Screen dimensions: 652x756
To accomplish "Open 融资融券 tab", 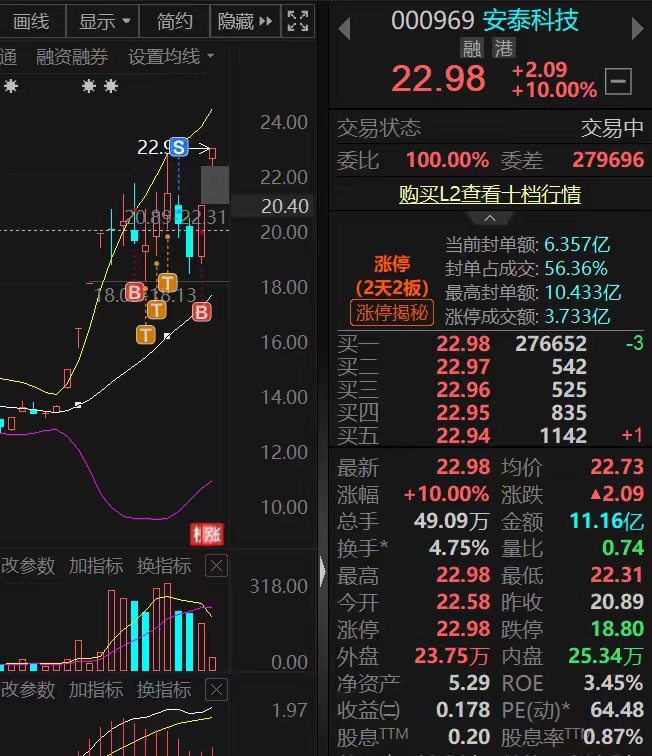I will [72, 57].
